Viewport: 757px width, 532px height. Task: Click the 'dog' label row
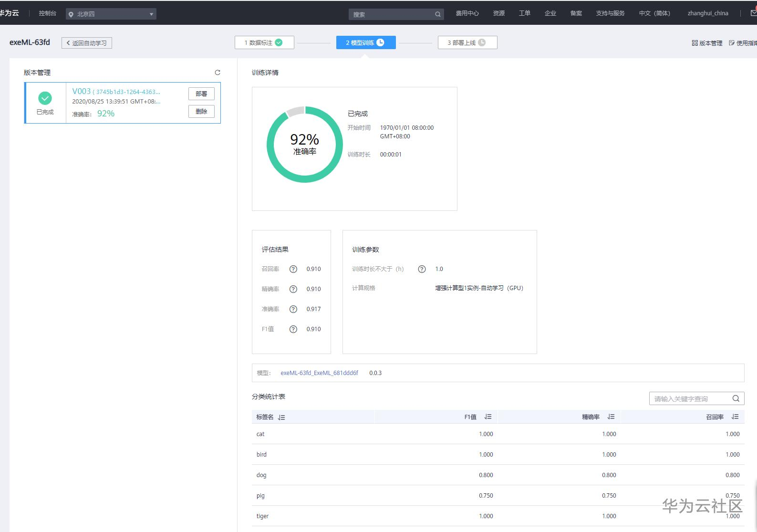498,475
